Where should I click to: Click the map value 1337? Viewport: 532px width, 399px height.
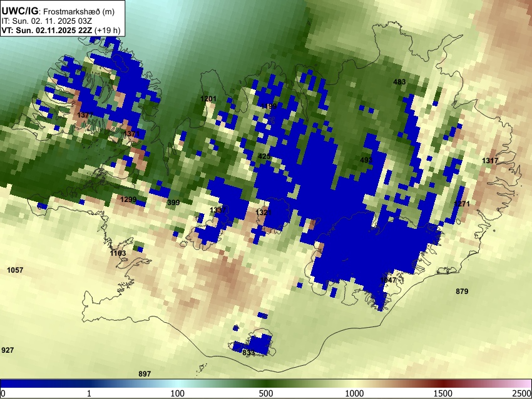coord(218,210)
